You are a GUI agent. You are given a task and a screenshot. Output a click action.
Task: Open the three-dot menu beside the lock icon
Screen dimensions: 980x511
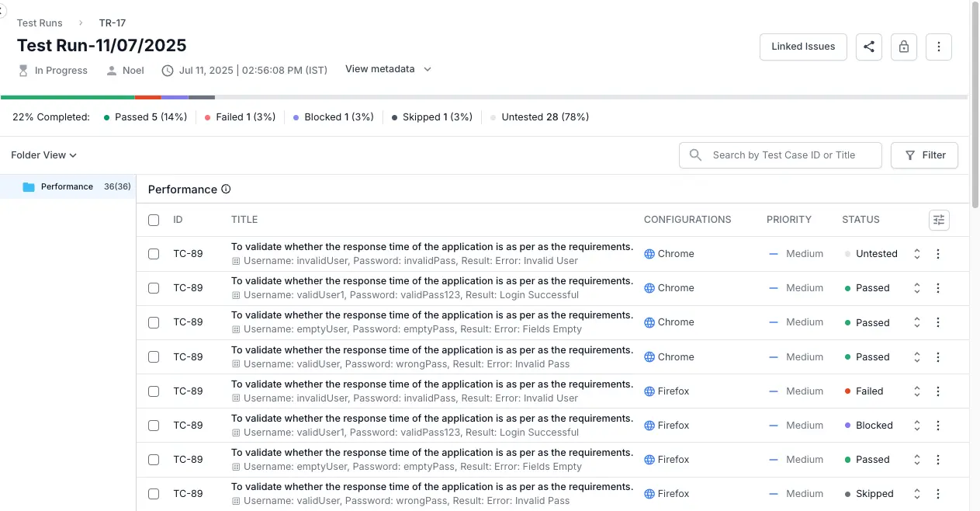pos(938,47)
